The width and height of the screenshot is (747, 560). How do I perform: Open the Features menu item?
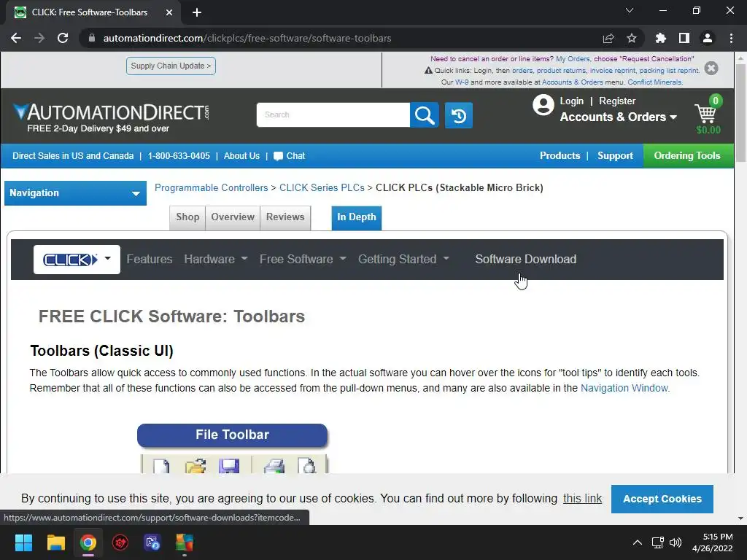pyautogui.click(x=150, y=259)
